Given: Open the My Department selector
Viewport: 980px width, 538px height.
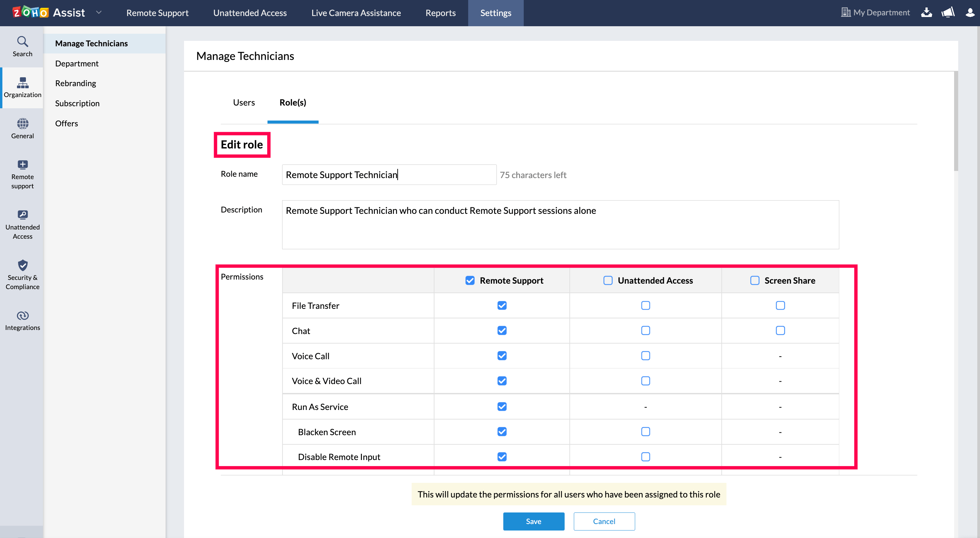Looking at the screenshot, I should coord(875,13).
